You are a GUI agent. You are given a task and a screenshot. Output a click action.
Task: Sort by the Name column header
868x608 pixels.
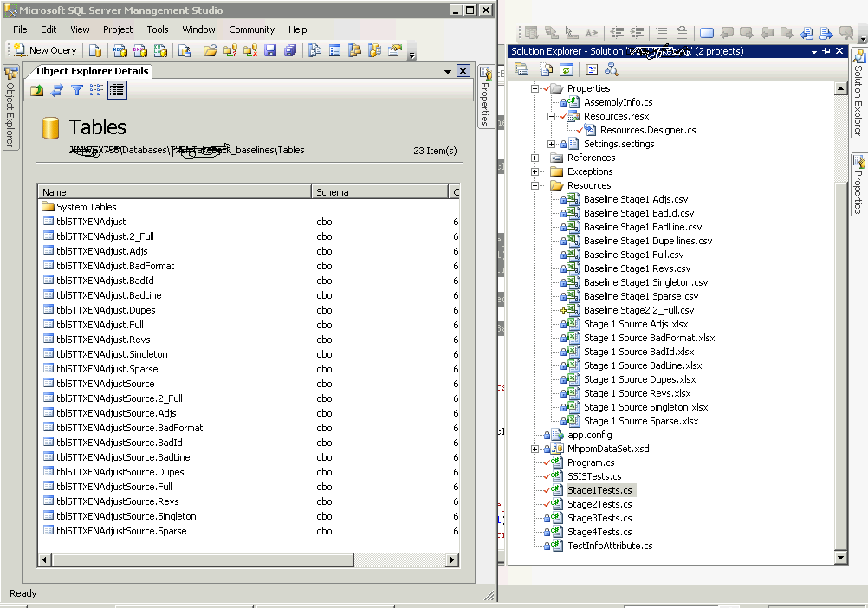(x=174, y=192)
